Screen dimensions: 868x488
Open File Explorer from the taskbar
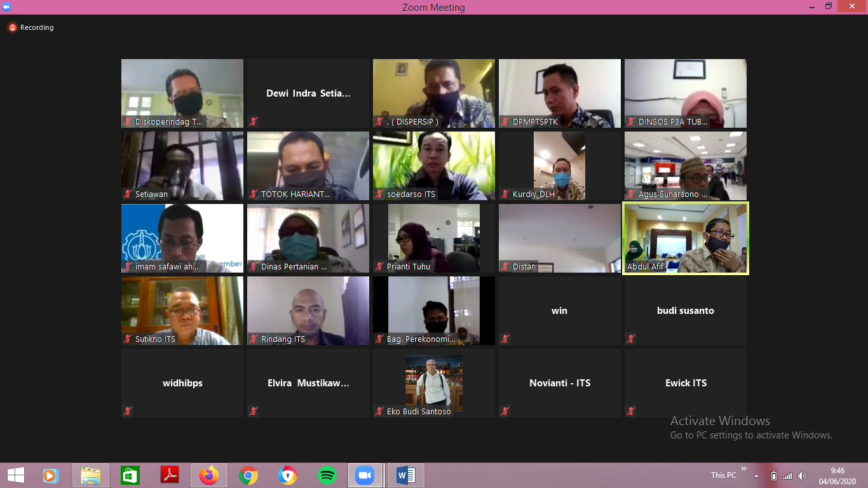click(x=91, y=475)
